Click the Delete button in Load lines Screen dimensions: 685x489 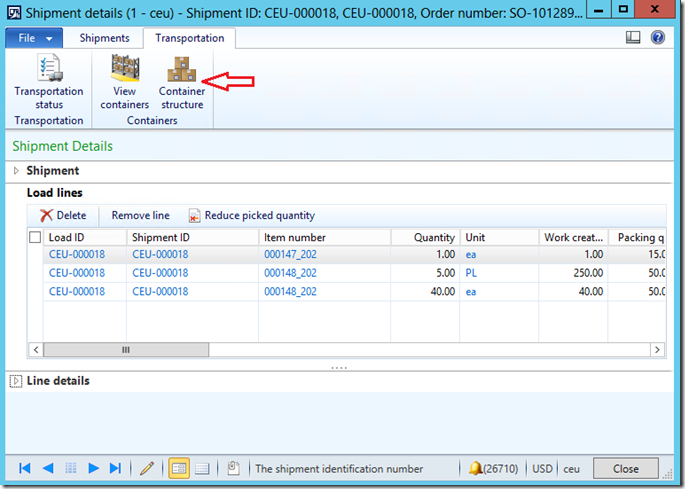pos(63,215)
